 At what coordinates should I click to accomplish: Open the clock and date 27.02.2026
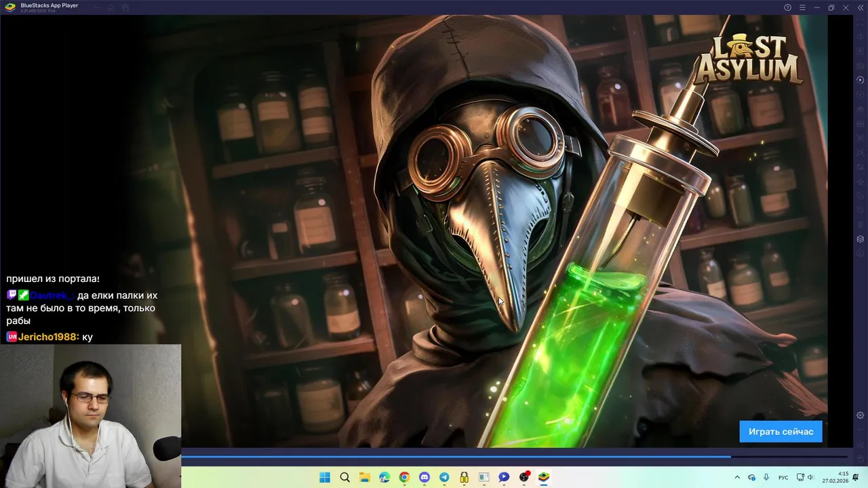(837, 477)
